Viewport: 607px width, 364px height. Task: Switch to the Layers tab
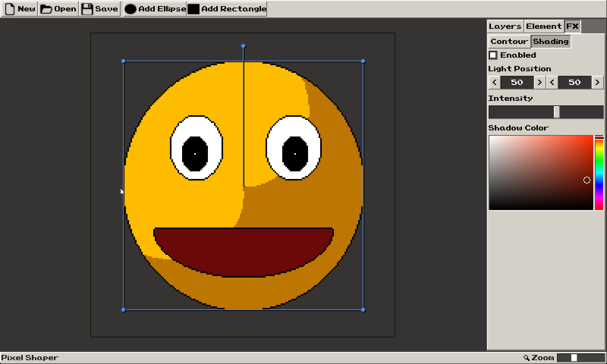pyautogui.click(x=505, y=26)
